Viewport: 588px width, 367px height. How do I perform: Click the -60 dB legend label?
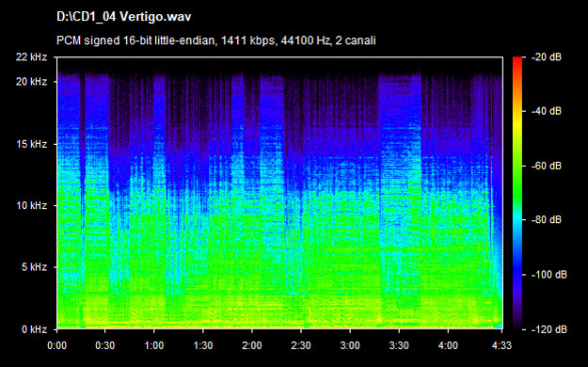click(547, 166)
